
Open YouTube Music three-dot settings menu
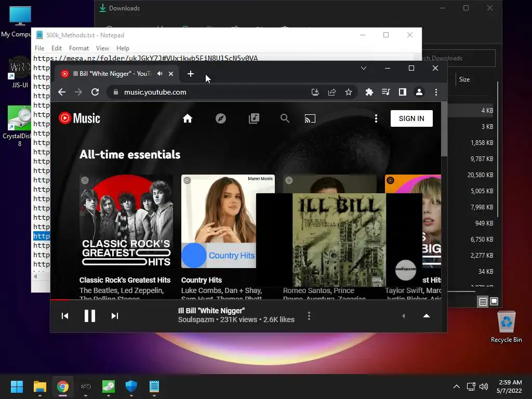point(376,118)
